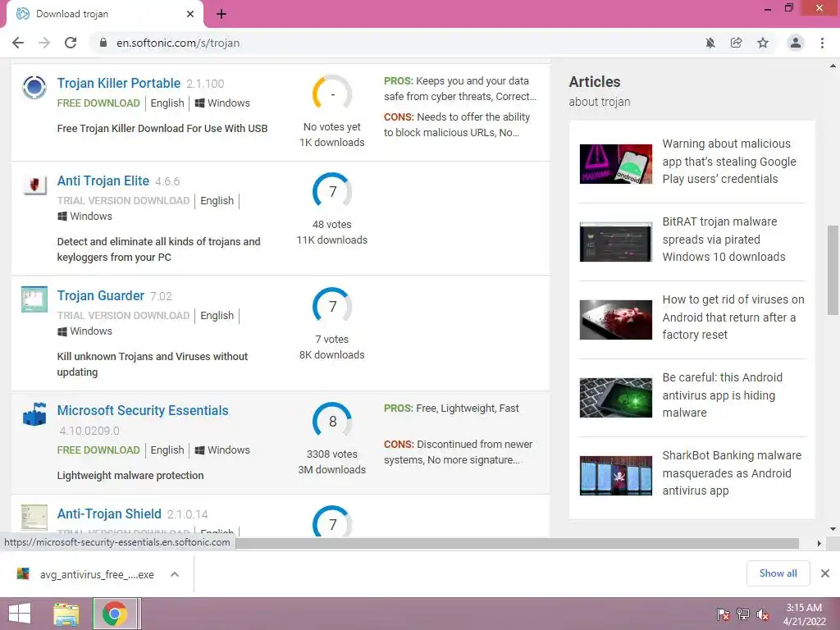Click the Action Center flag tray icon

coord(724,614)
